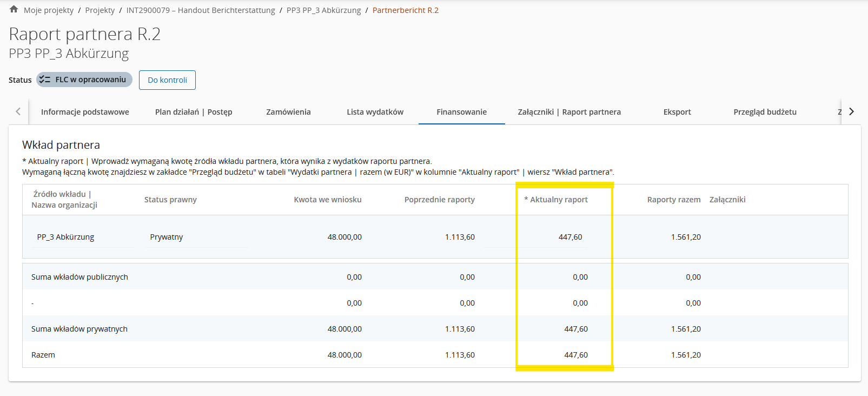
Task: Switch to Plan działań | Postęp tab
Action: [194, 112]
